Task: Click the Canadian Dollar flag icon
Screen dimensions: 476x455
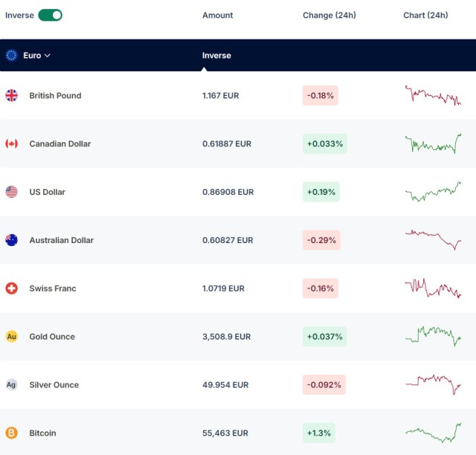Action: click(12, 143)
